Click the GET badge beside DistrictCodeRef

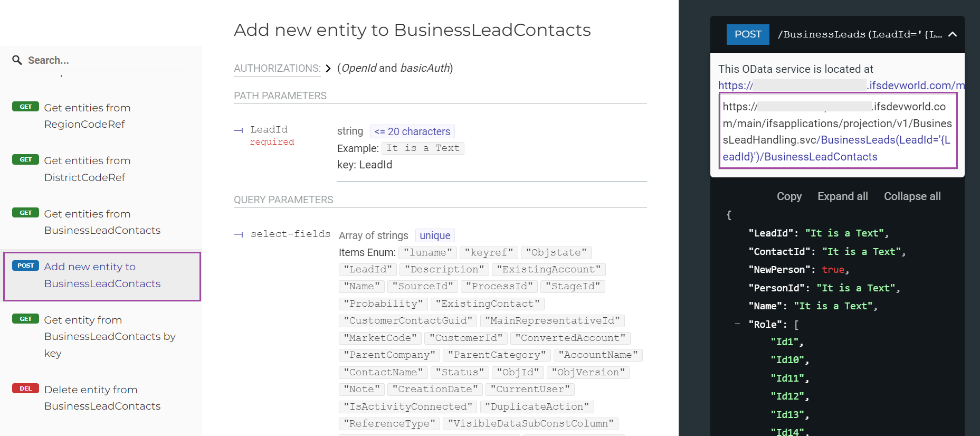tap(25, 159)
